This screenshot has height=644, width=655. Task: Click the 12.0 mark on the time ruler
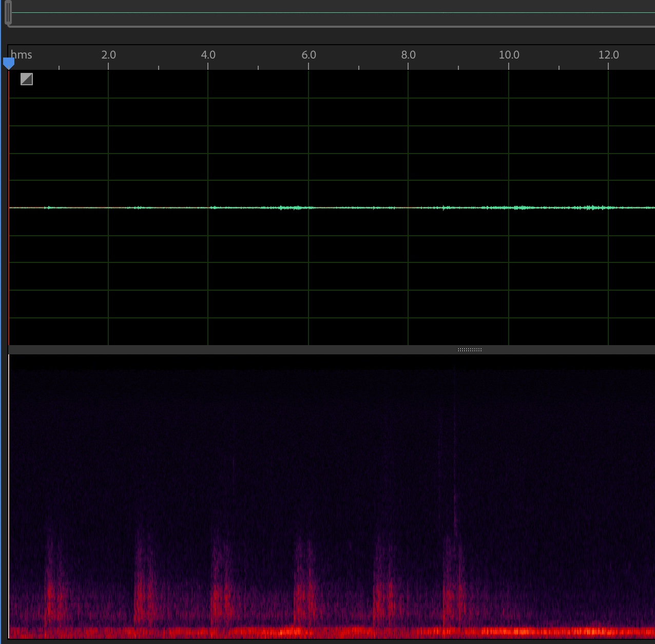tap(608, 55)
